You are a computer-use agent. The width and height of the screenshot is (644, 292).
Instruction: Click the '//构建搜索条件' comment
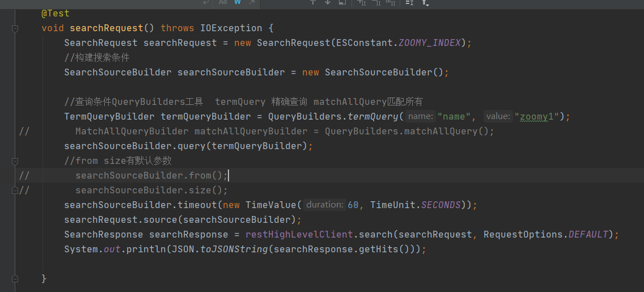(x=97, y=57)
